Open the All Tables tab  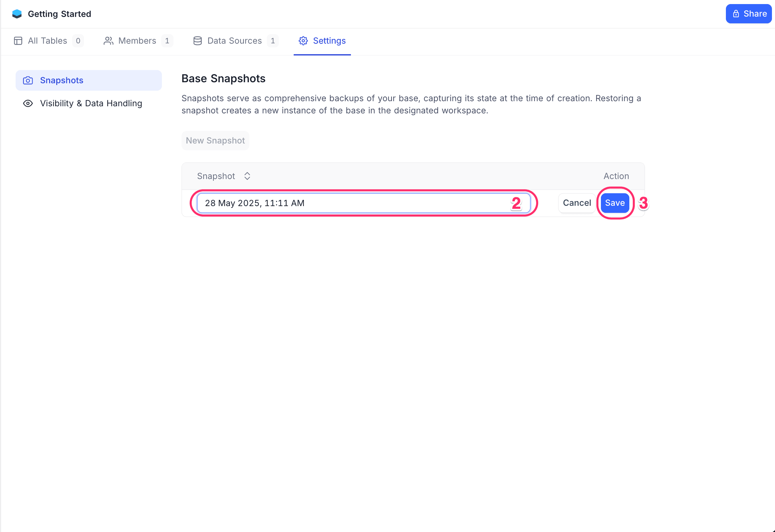point(47,41)
